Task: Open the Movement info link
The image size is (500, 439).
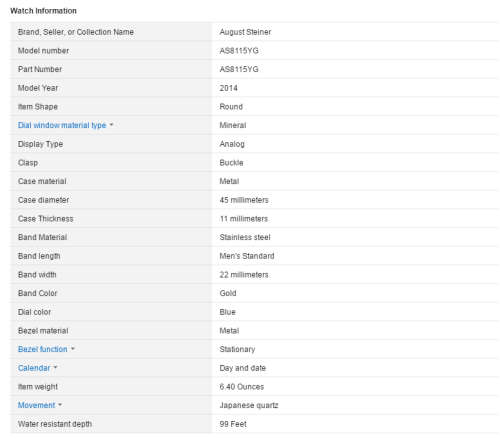Action: click(x=36, y=405)
